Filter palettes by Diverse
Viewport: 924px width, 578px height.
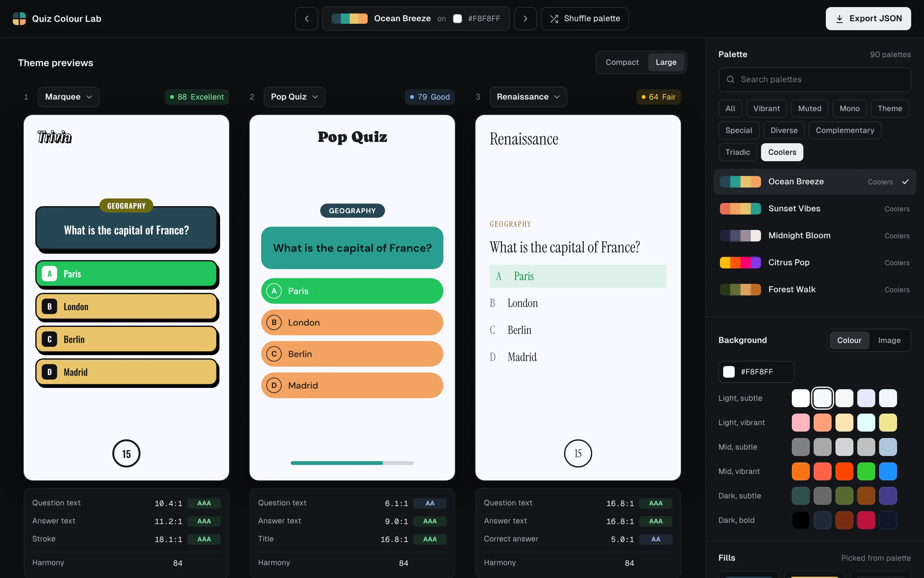(784, 130)
